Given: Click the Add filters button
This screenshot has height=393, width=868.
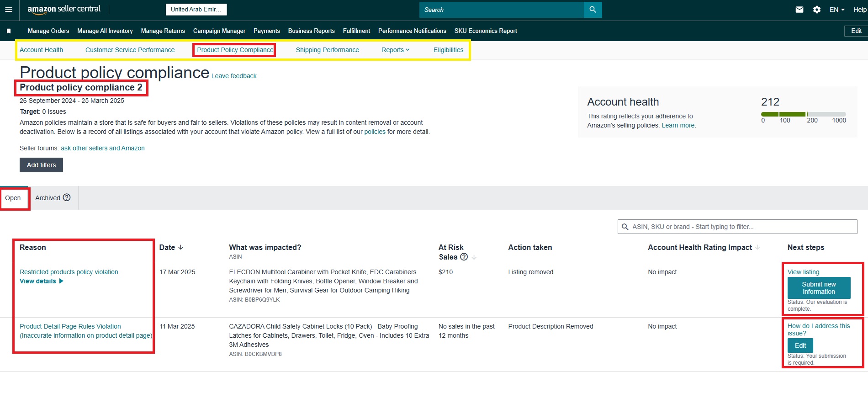Looking at the screenshot, I should tap(41, 165).
